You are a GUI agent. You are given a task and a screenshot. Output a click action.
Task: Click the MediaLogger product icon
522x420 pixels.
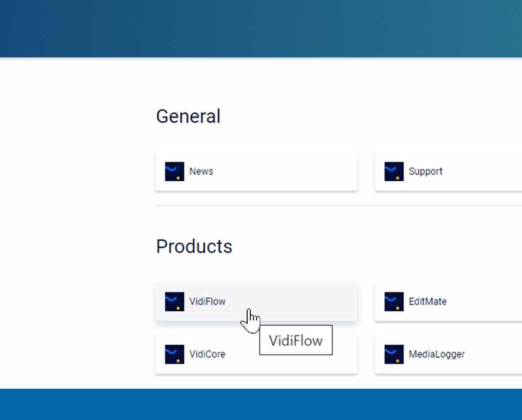tap(394, 354)
